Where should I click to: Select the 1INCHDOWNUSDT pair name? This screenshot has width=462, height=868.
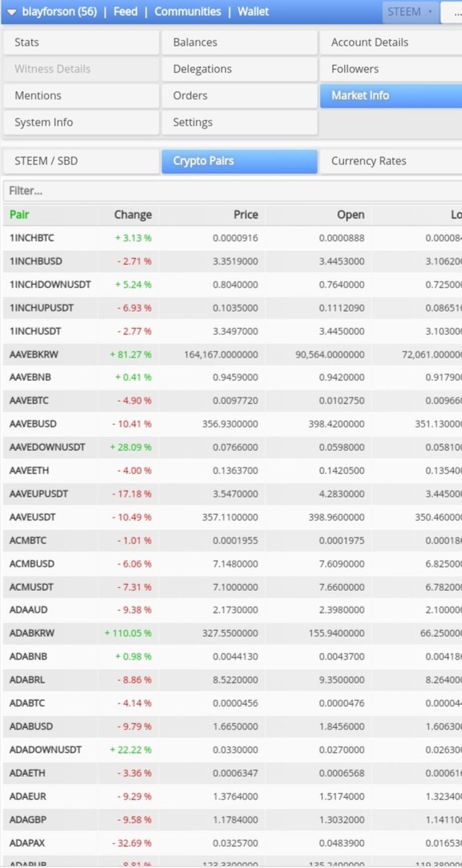click(x=51, y=285)
